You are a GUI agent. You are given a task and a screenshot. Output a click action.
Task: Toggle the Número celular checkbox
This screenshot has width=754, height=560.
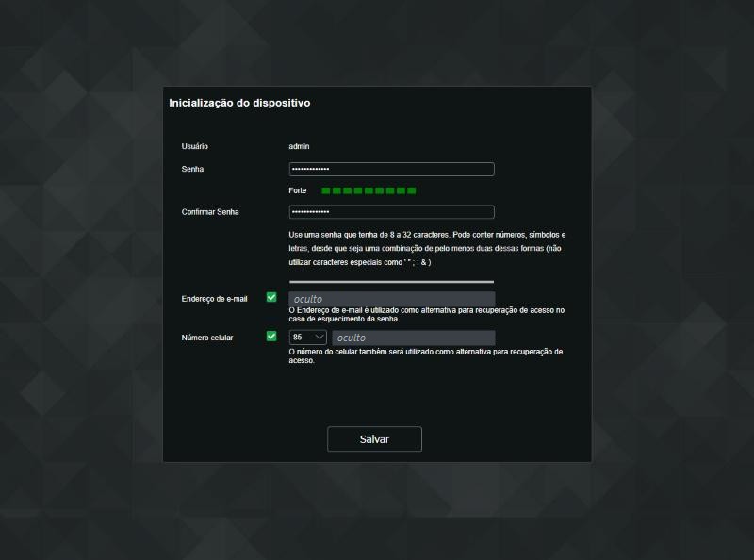(x=271, y=337)
